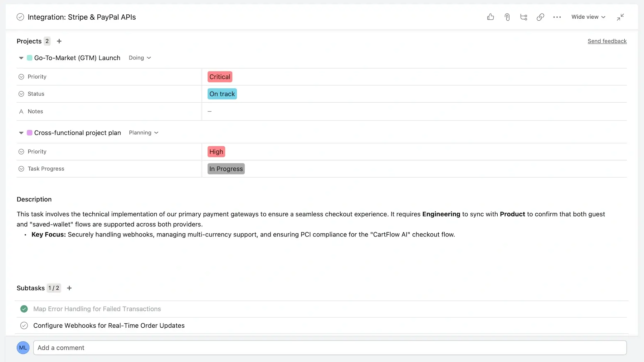
Task: Like the task with the thumbs up icon
Action: pos(491,17)
